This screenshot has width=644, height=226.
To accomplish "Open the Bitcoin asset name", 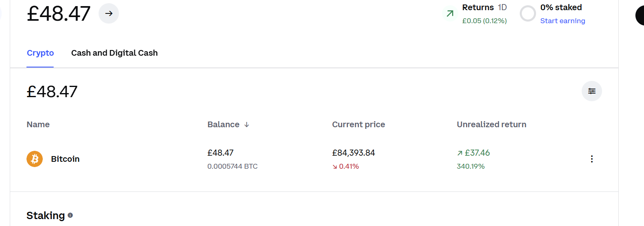I will click(65, 159).
